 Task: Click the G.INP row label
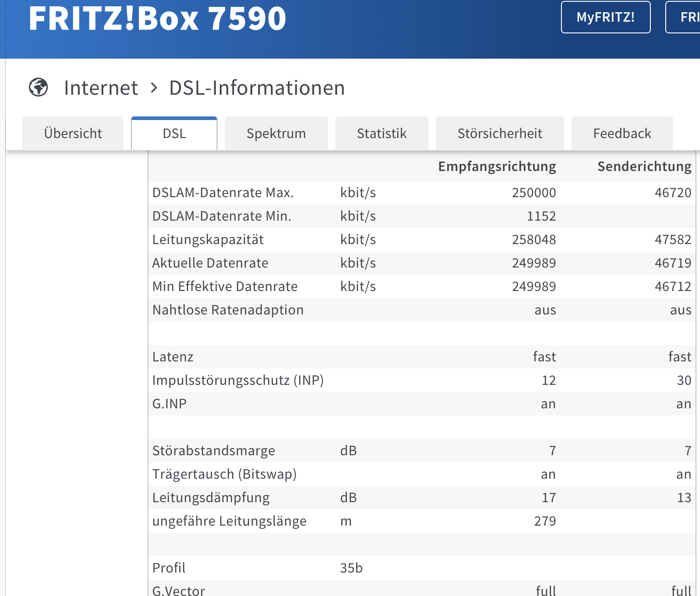click(x=169, y=404)
